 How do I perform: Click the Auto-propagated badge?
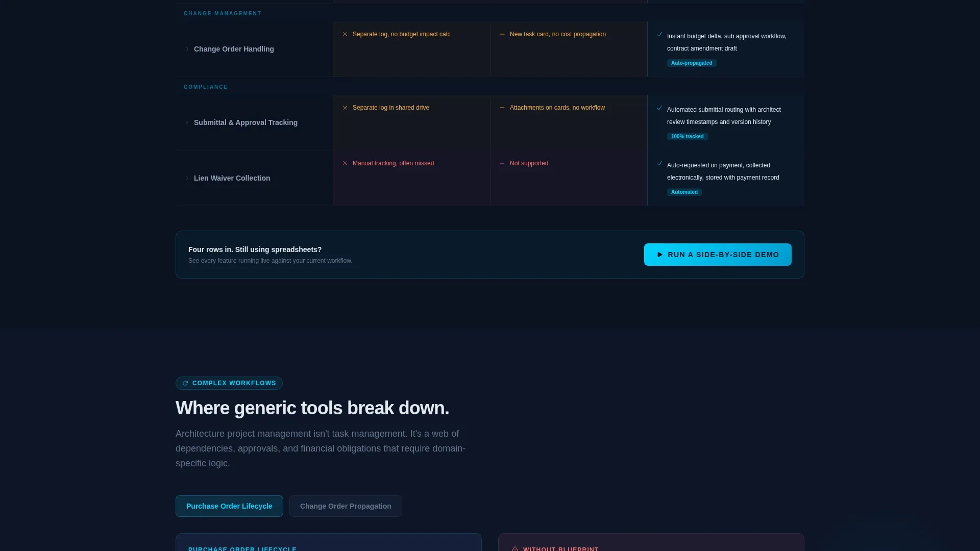tap(692, 63)
